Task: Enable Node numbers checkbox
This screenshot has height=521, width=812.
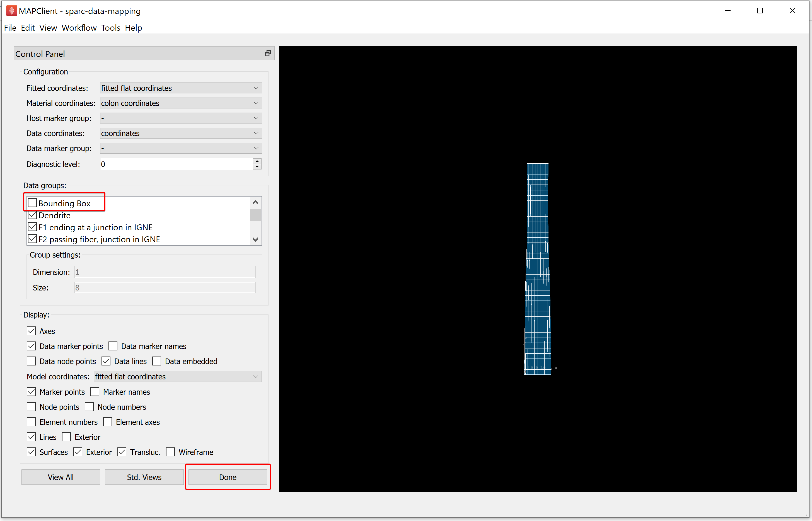Action: click(x=89, y=407)
